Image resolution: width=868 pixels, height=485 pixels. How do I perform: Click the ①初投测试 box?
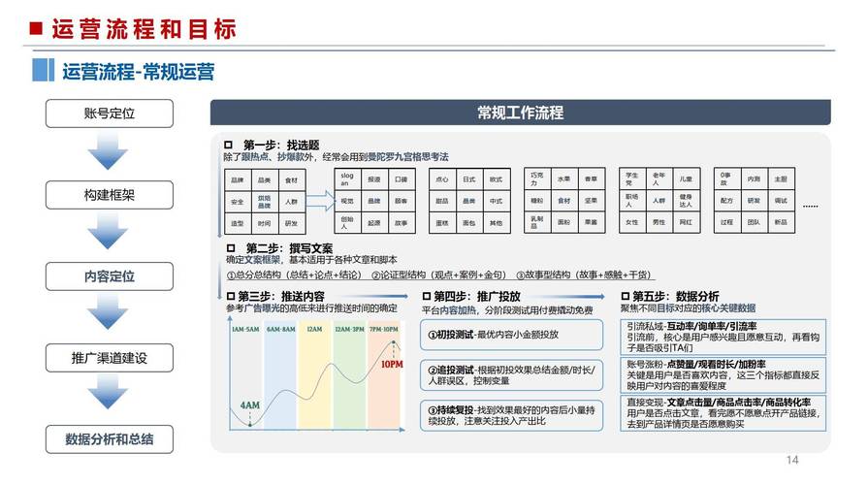click(x=511, y=335)
